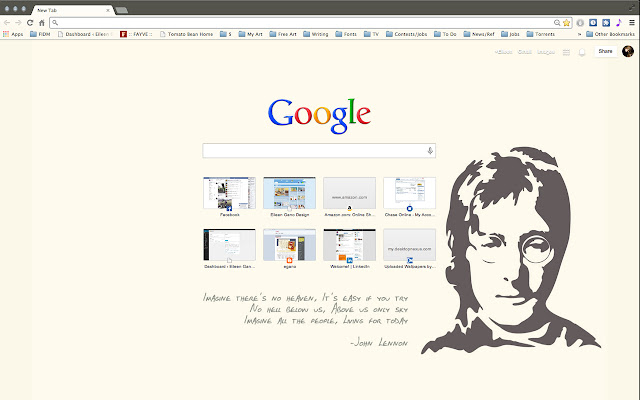
Task: Go back with the back arrow
Action: [x=7, y=23]
